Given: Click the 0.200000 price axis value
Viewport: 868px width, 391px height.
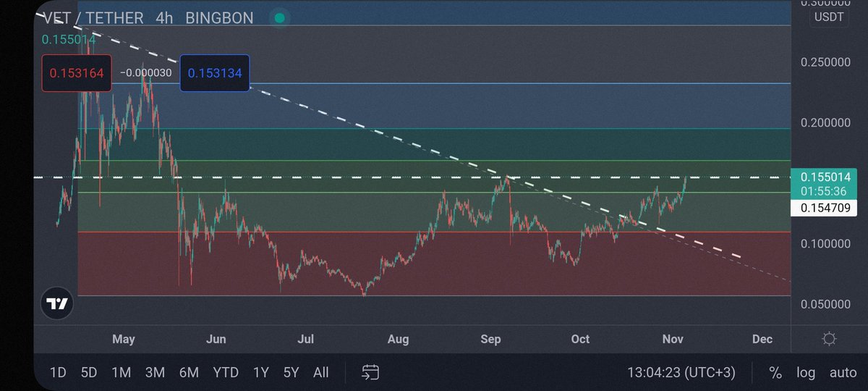Looking at the screenshot, I should click(825, 123).
